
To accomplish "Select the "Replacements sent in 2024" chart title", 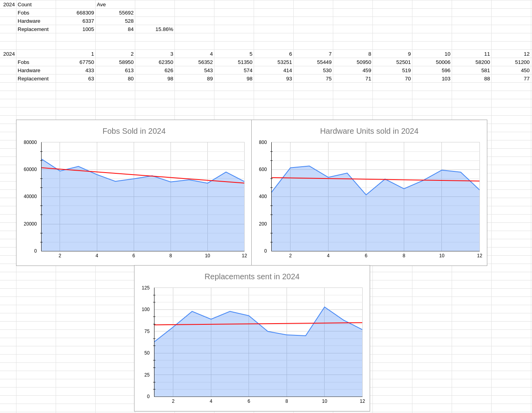I will (x=252, y=277).
